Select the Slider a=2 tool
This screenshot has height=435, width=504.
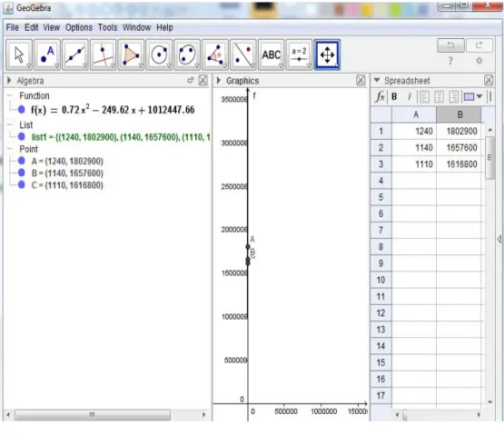pos(299,54)
